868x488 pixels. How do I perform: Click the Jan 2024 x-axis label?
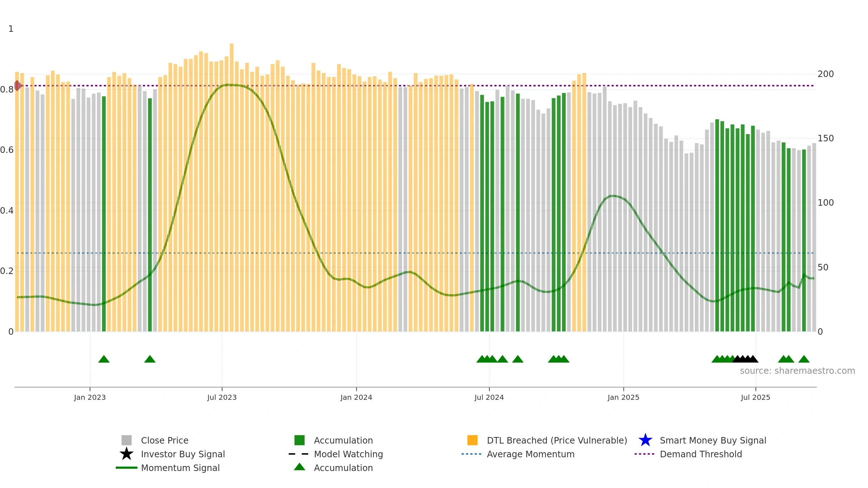tap(356, 398)
